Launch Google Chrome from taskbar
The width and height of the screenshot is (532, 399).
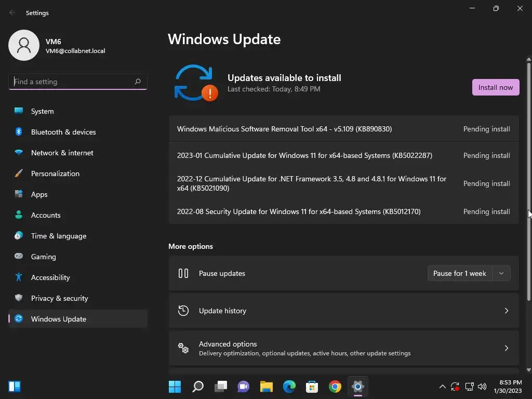tap(335, 387)
